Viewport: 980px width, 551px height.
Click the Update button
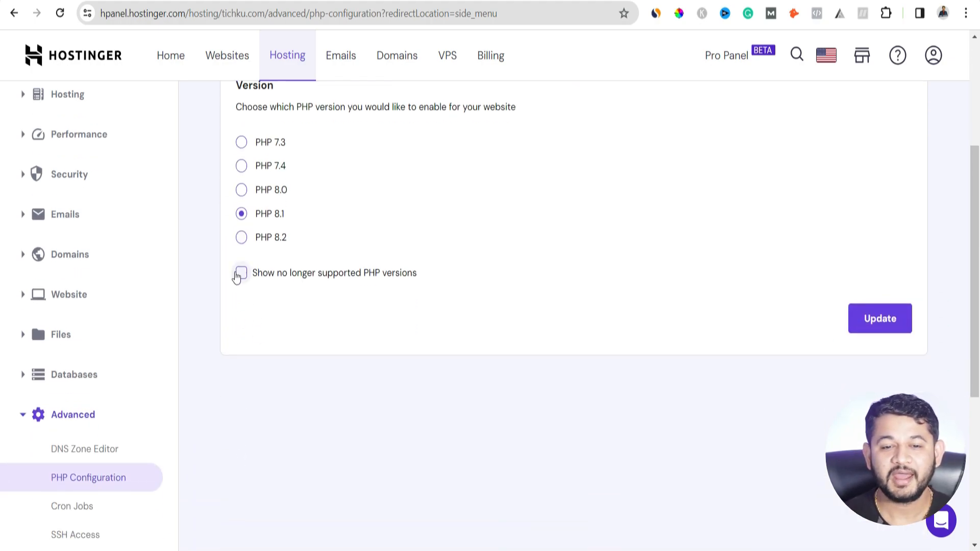point(880,318)
